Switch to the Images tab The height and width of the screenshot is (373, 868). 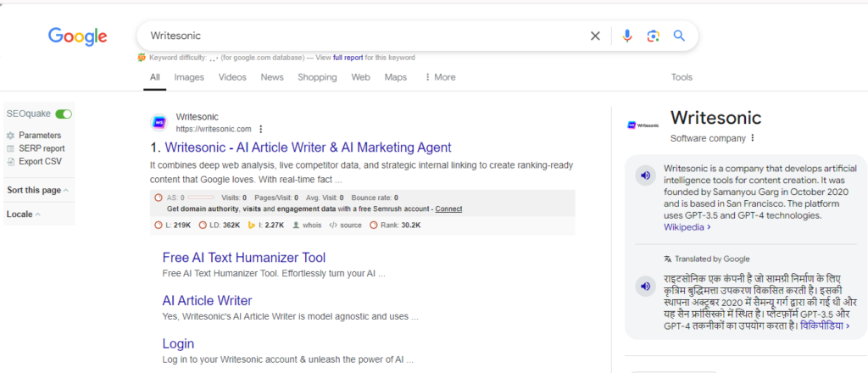189,77
